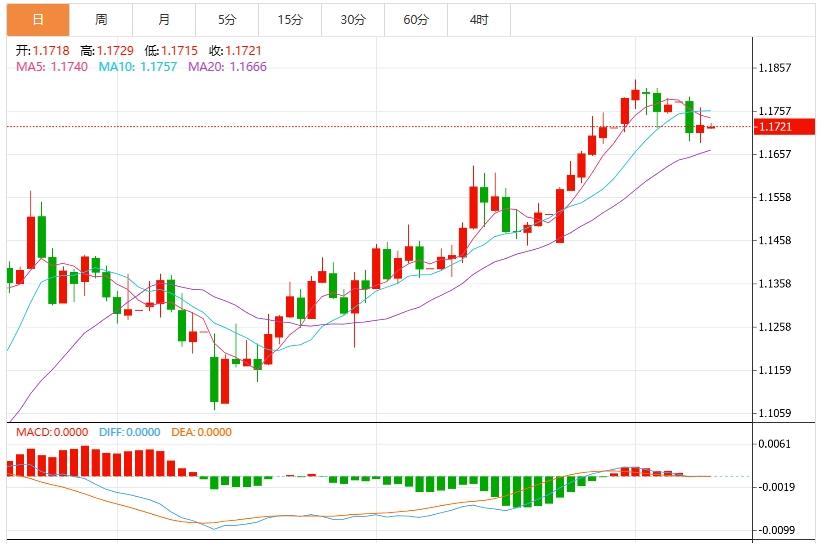This screenshot has height=543, width=821.
Task: Click the MACD: 0.0000 legend label
Action: [51, 432]
